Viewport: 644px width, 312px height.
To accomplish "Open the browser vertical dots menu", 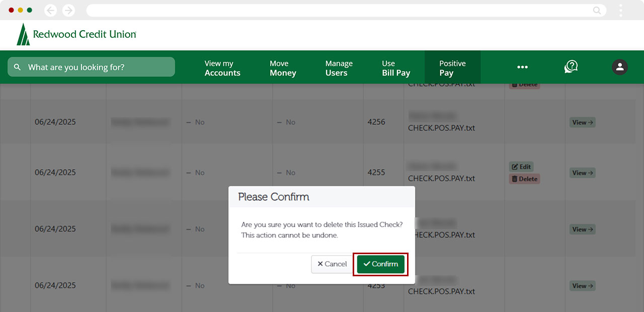I will [621, 10].
